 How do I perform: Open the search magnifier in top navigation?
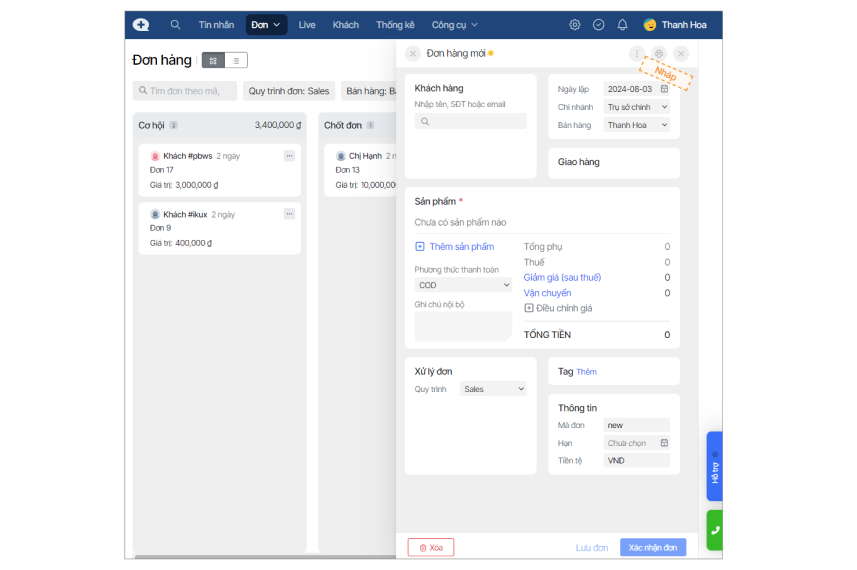175,25
